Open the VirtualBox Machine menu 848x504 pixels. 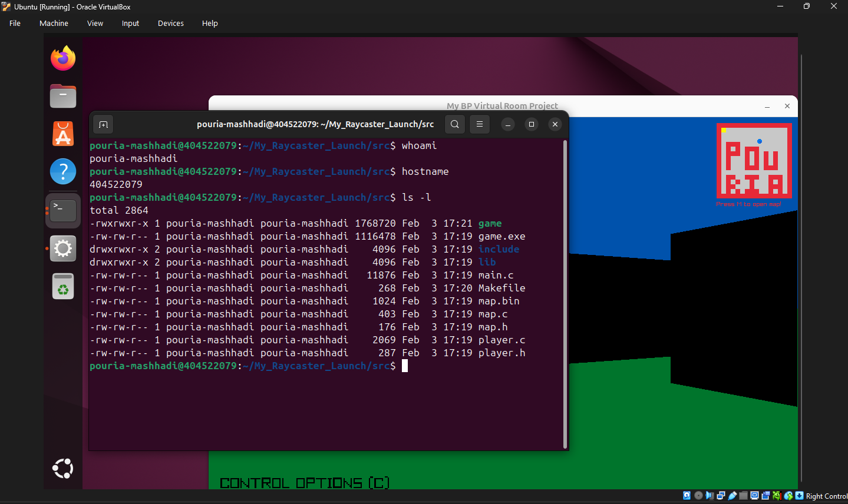[x=54, y=24]
